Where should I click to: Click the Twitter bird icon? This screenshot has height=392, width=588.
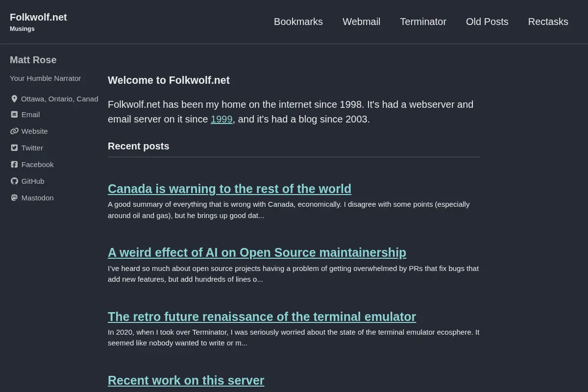(x=14, y=148)
